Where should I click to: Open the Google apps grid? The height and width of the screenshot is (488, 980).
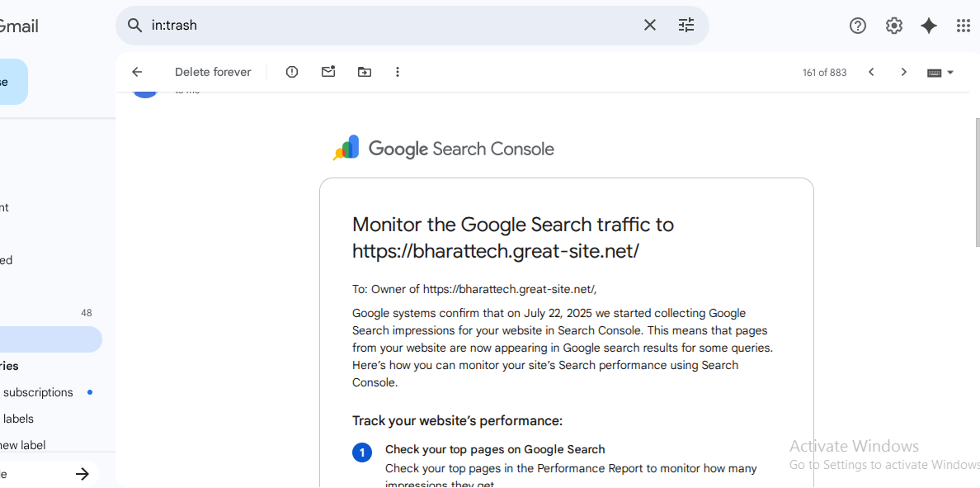coord(964,26)
